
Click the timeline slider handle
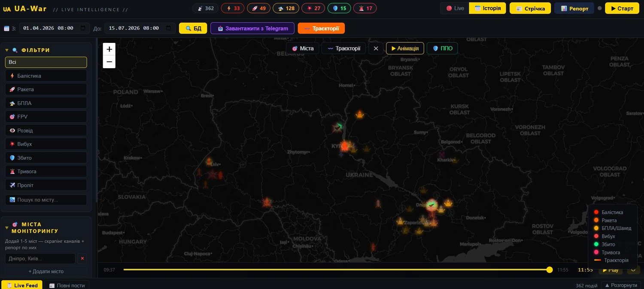pyautogui.click(x=550, y=270)
